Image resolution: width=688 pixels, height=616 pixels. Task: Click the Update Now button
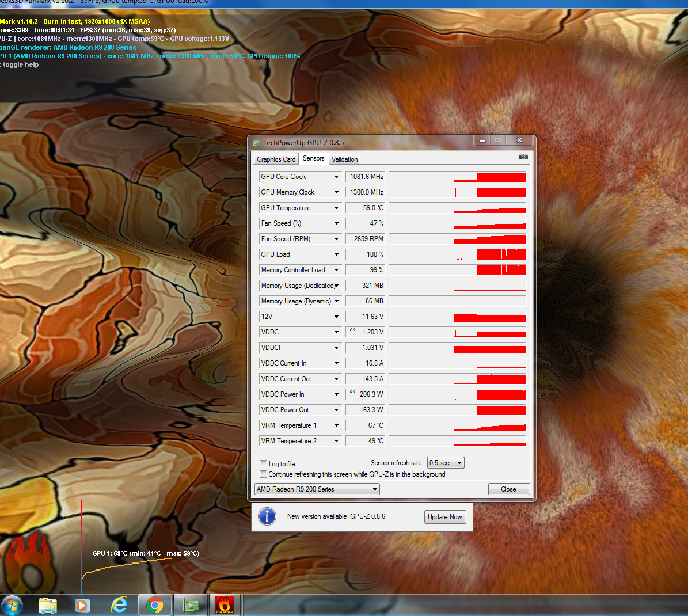click(x=445, y=517)
